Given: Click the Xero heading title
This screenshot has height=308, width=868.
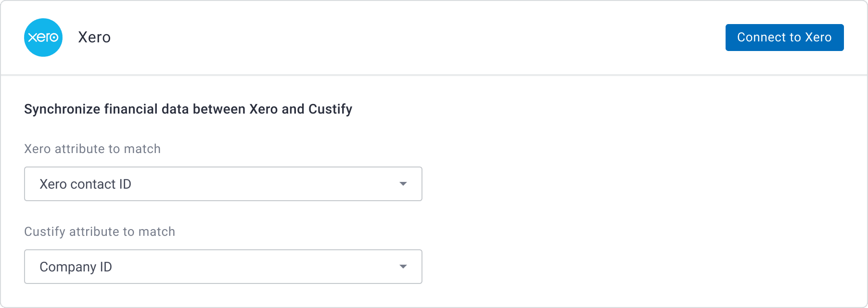Looking at the screenshot, I should [94, 37].
